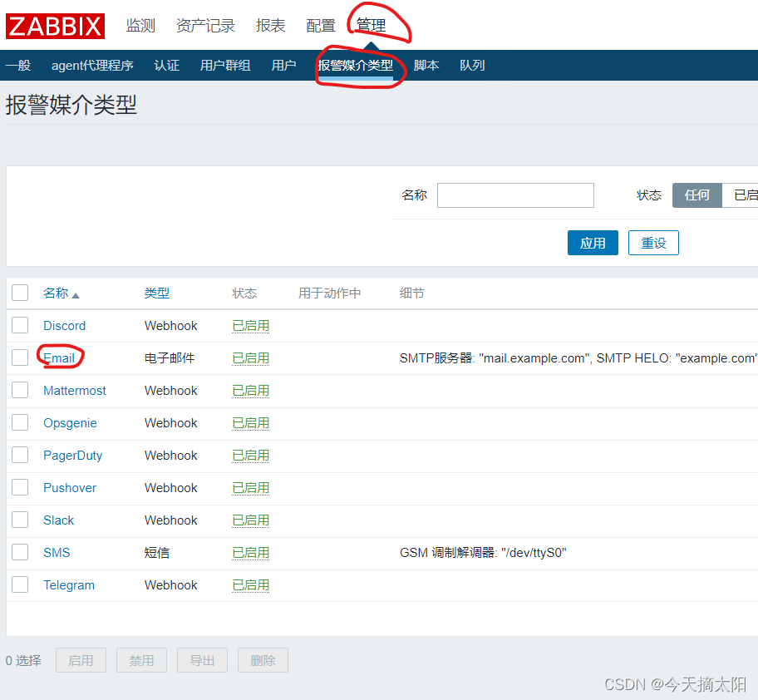Image resolution: width=758 pixels, height=700 pixels.
Task: Click the 电子邮件 type cell for Email
Action: point(170,358)
